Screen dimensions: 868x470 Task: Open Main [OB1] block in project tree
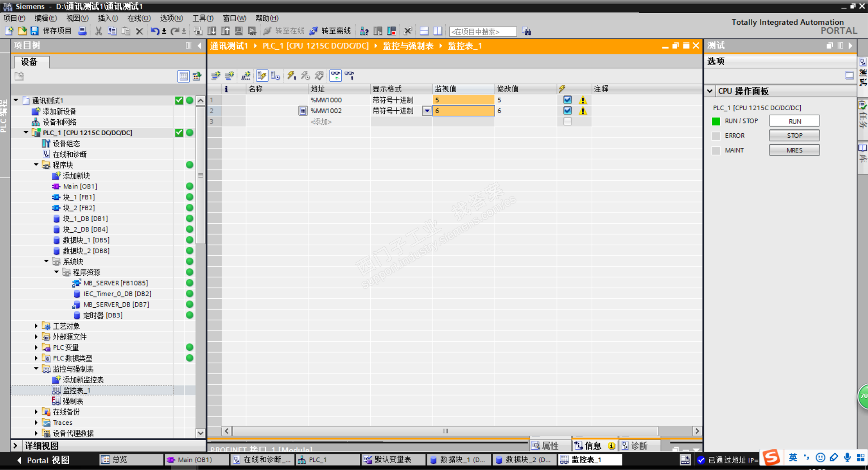pos(80,186)
